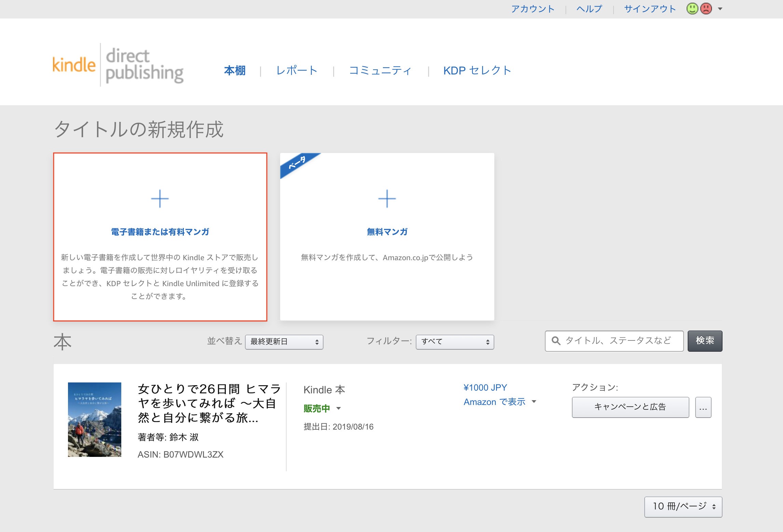Click the 電子書籍 card description text
Viewport: 783px width, 532px height.
coord(160,277)
